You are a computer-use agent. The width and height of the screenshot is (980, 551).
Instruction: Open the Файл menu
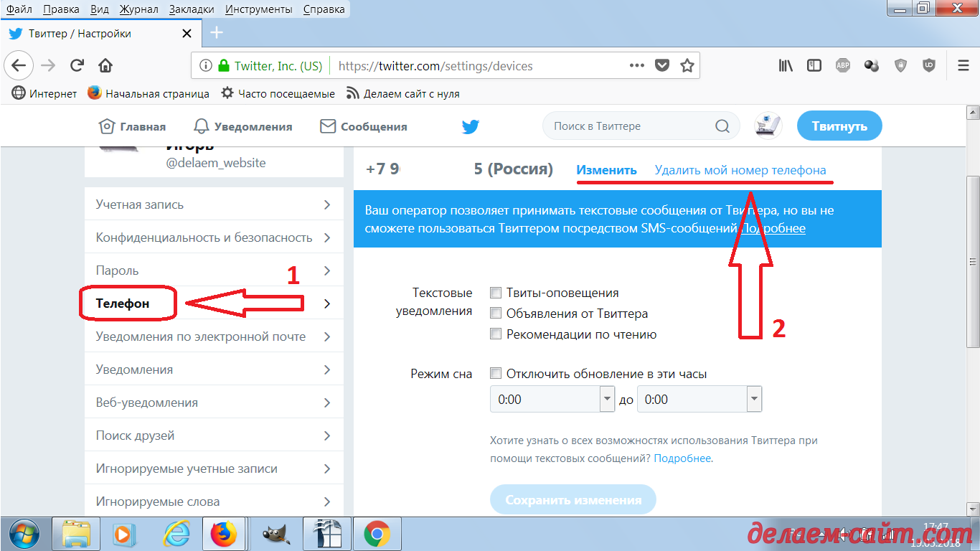(19, 9)
